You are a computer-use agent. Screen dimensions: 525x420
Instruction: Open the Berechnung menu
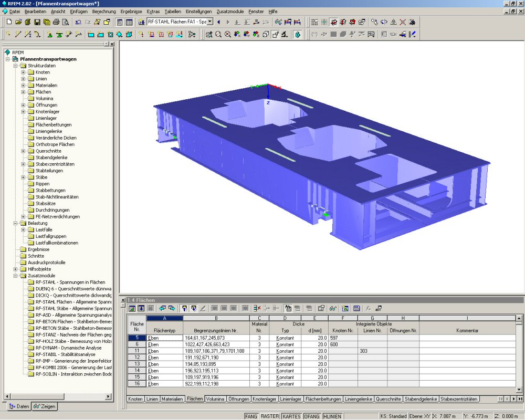tap(104, 12)
